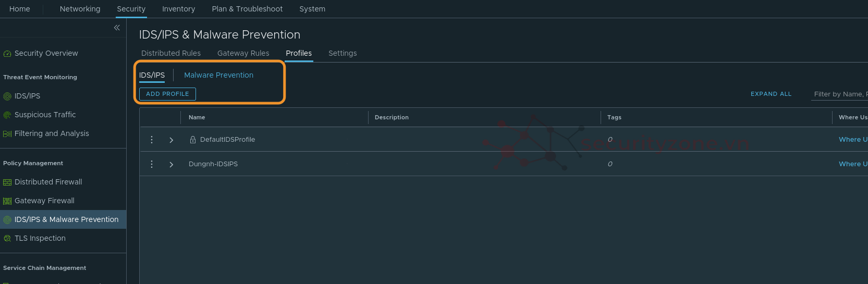The height and width of the screenshot is (284, 868).
Task: Click the TLS Inspection icon
Action: pyautogui.click(x=7, y=239)
